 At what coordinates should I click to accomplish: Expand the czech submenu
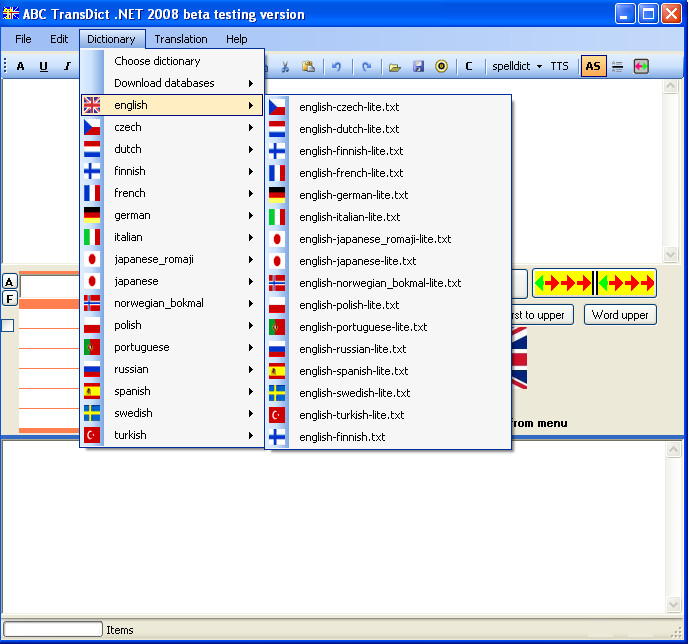(172, 127)
